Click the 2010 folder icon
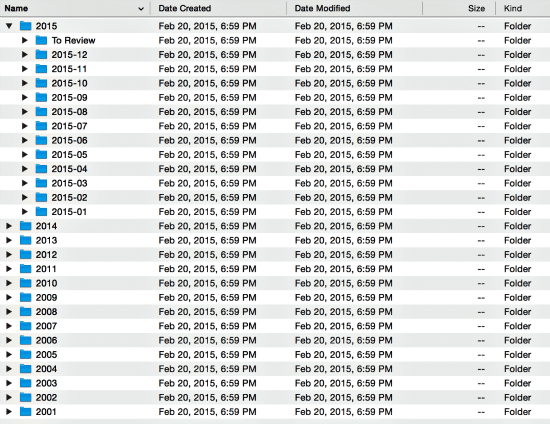The image size is (550, 424). [26, 283]
